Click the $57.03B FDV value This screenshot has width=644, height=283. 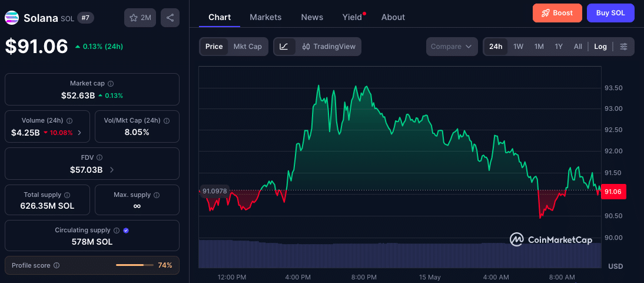tap(87, 169)
